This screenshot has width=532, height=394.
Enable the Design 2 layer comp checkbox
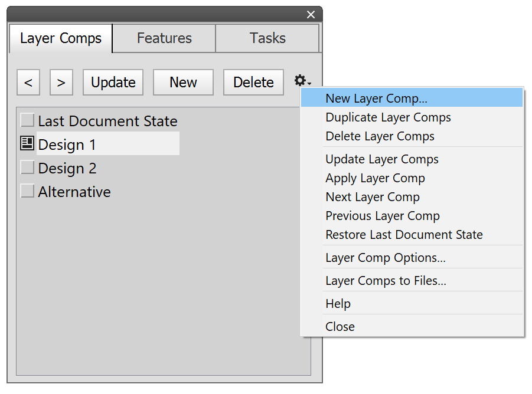point(27,168)
